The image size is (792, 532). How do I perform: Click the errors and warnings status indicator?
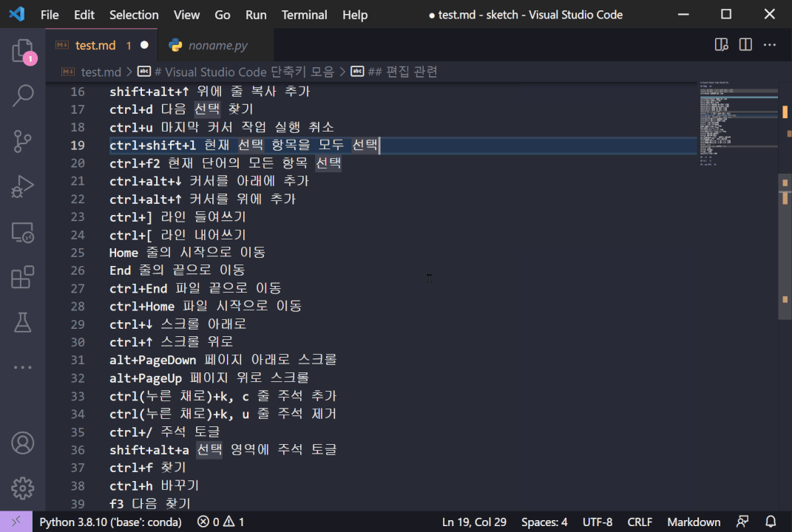click(220, 521)
